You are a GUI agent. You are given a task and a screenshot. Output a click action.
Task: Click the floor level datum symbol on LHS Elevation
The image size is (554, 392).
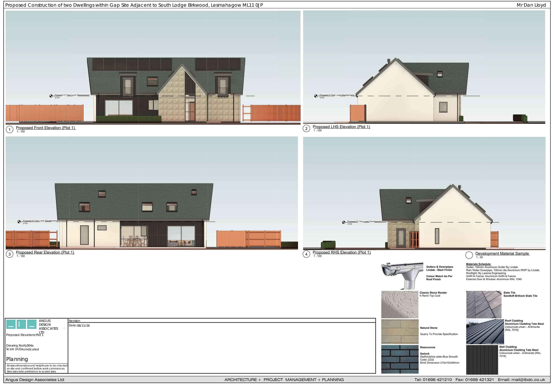click(x=316, y=96)
